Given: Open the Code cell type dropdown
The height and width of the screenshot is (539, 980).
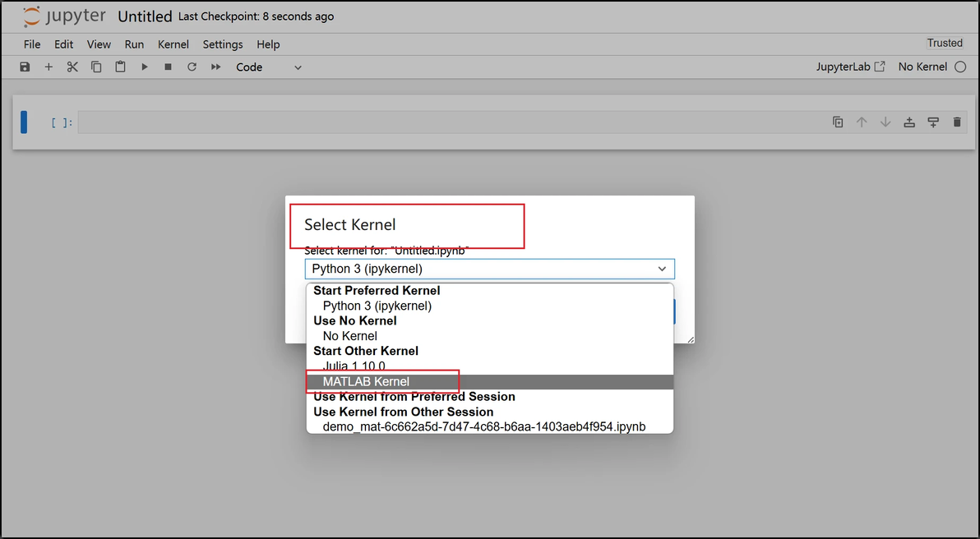Looking at the screenshot, I should [269, 67].
